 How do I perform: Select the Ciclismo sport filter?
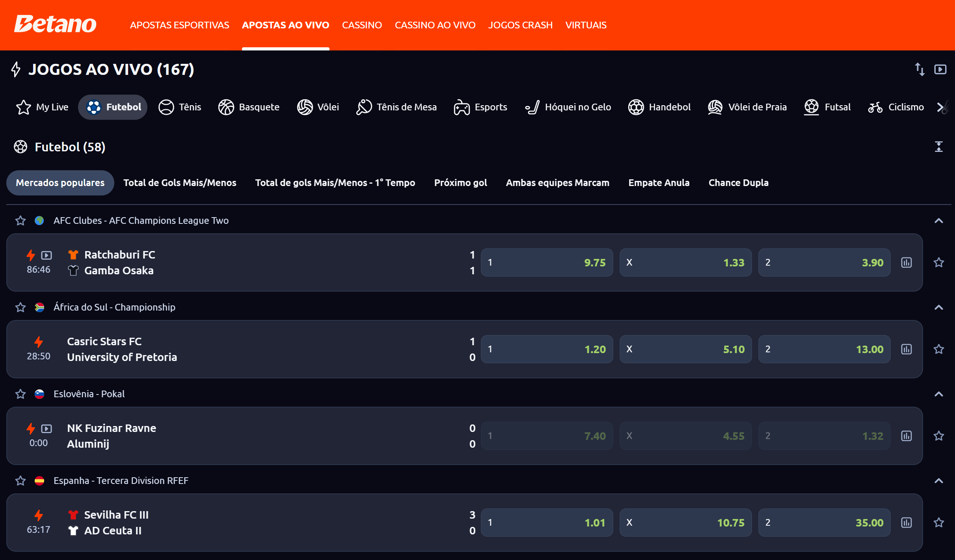coord(895,107)
